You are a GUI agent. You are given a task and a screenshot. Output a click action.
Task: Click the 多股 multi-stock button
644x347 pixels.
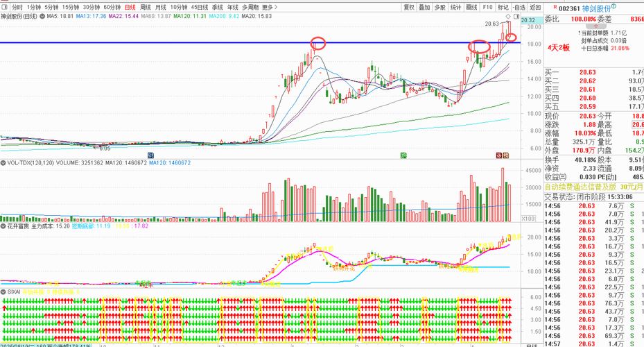click(440, 8)
